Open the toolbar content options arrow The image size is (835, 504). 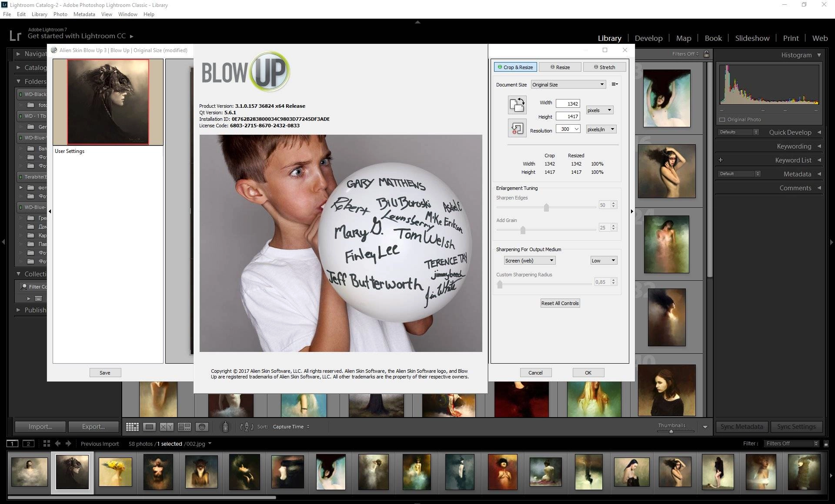pyautogui.click(x=705, y=427)
